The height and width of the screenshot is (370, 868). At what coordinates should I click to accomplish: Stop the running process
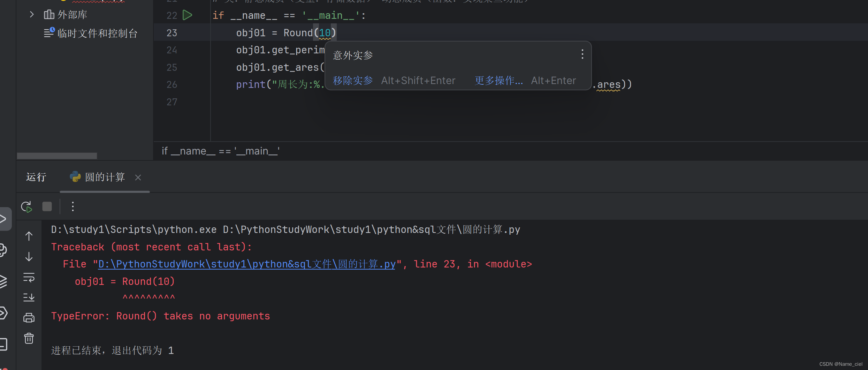(47, 206)
